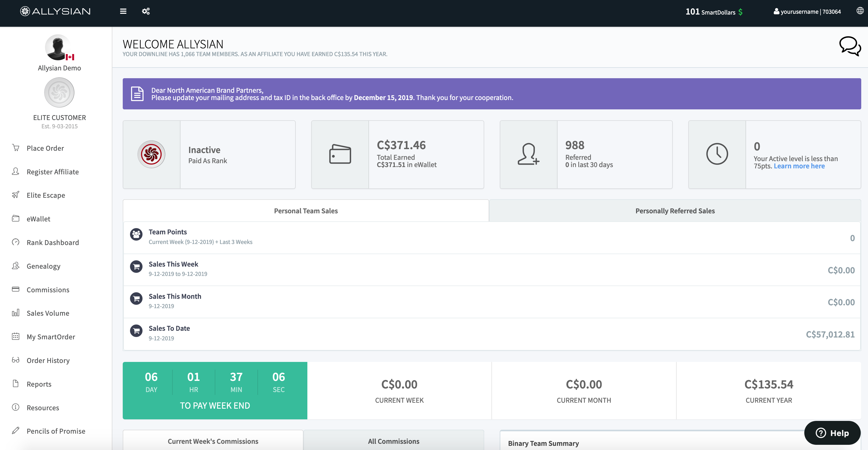Click the Genealogy people icon

[x=16, y=266]
